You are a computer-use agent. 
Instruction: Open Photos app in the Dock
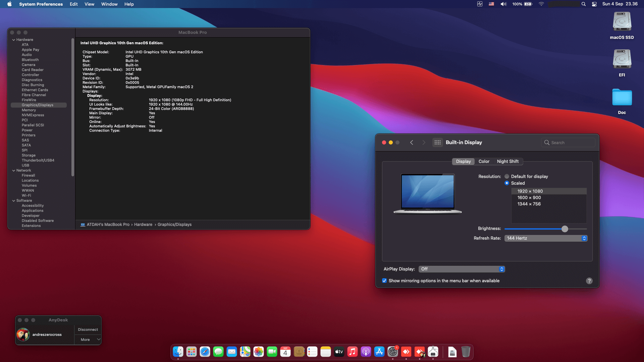pos(259,352)
